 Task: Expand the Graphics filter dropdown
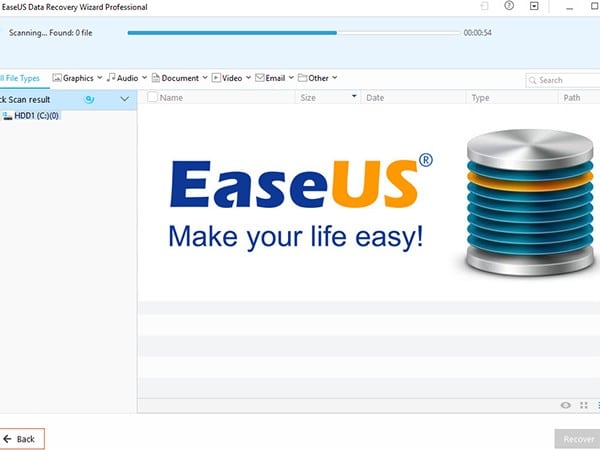click(100, 78)
